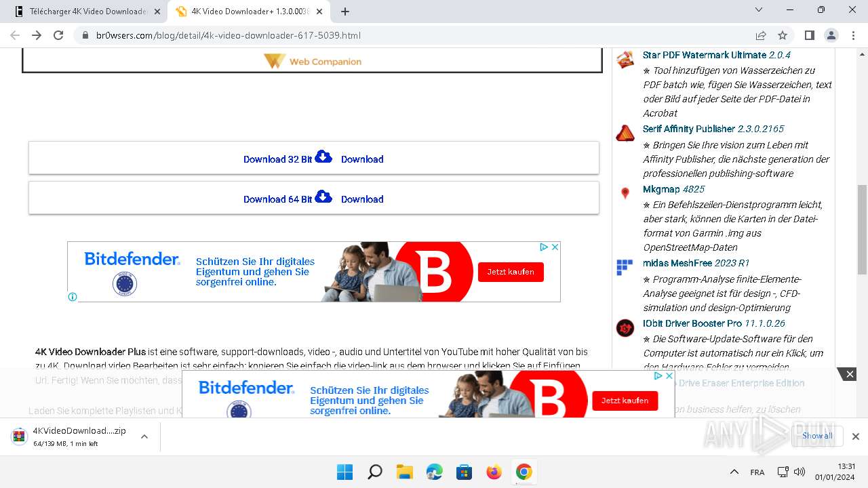
Task: Open Windows taskbar Search
Action: coord(375,472)
